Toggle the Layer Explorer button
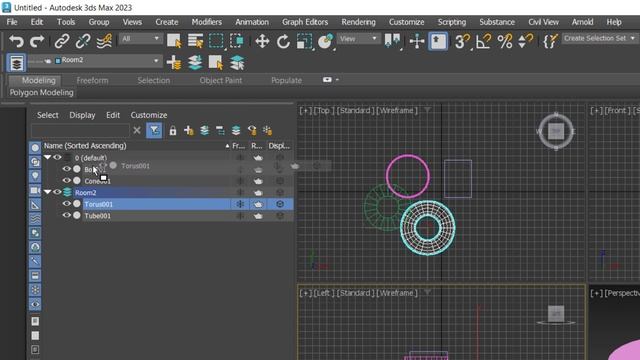The image size is (640, 360). coord(16,63)
